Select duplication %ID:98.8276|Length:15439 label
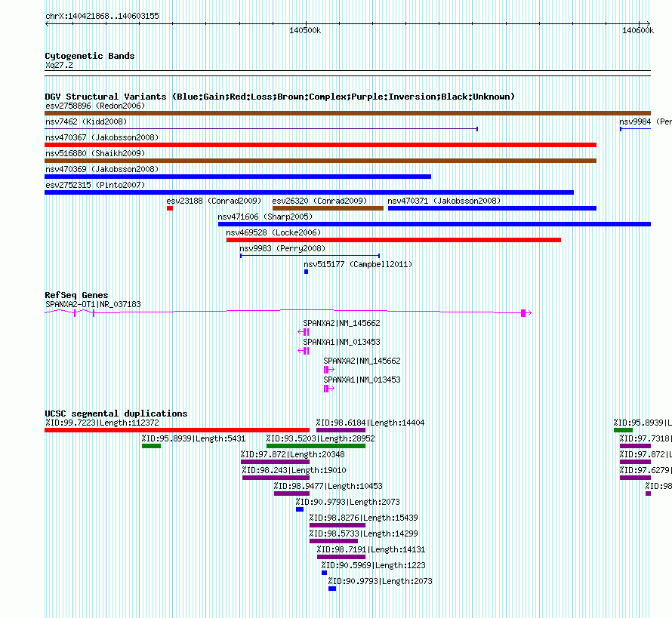This screenshot has width=672, height=618. [363, 518]
